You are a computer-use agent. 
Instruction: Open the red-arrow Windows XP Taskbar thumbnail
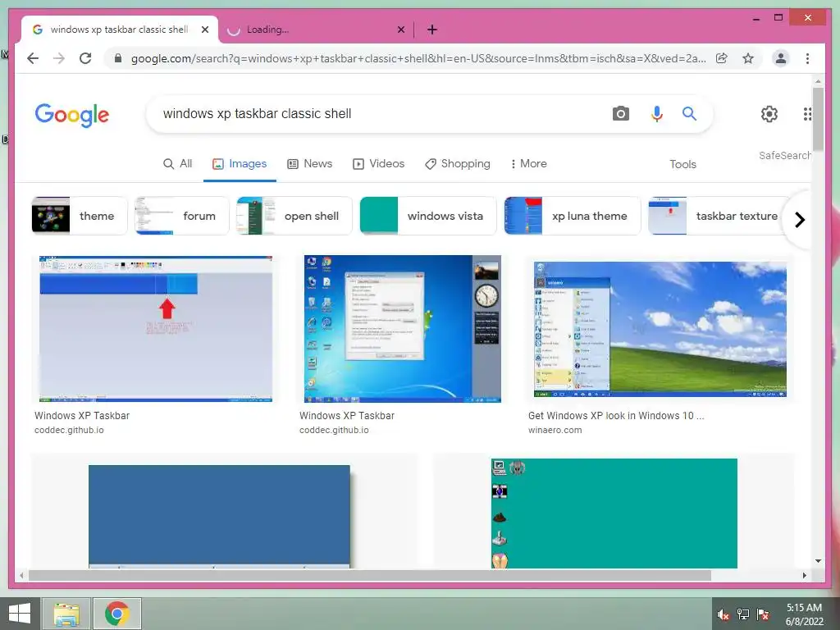tap(155, 329)
